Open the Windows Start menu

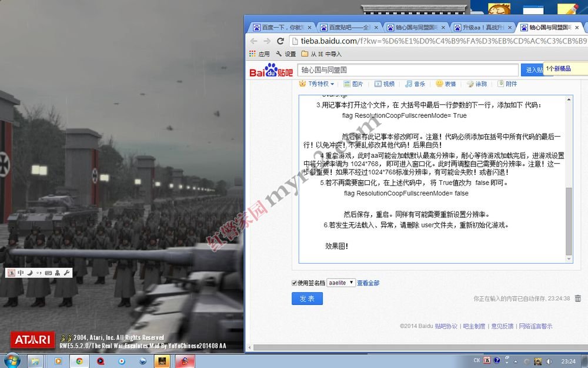point(11,361)
